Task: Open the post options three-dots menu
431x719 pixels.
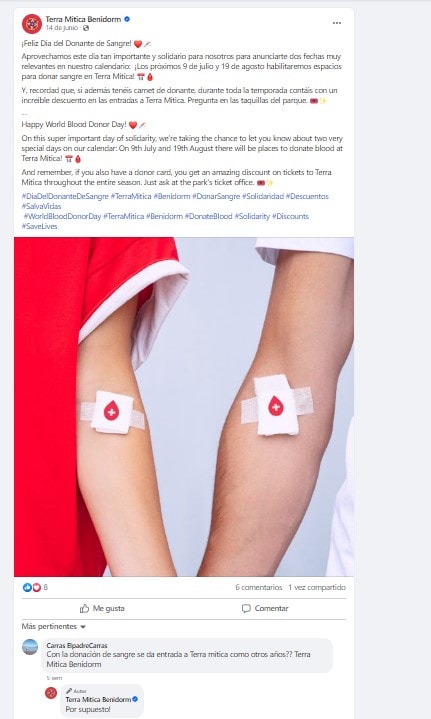Action: [x=337, y=23]
